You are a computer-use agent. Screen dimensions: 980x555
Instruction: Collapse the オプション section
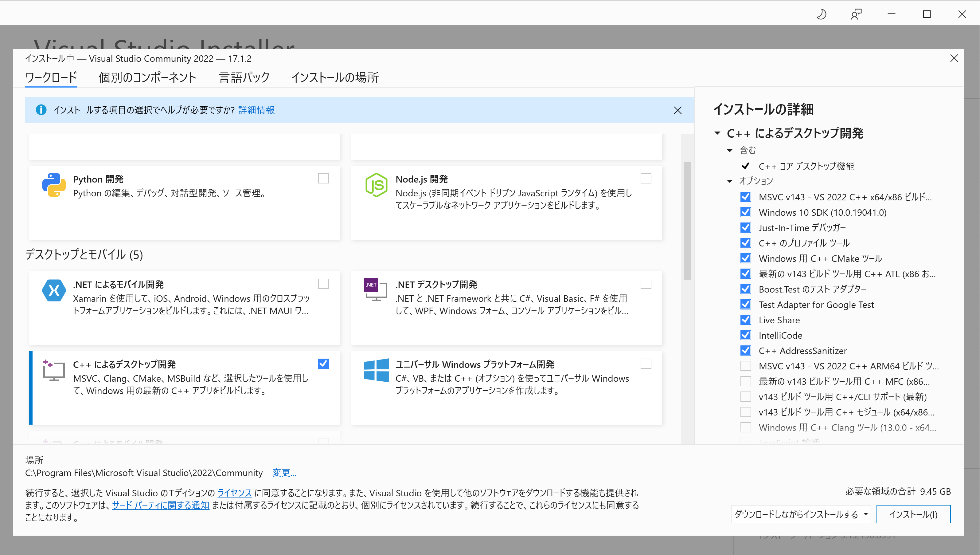(730, 181)
